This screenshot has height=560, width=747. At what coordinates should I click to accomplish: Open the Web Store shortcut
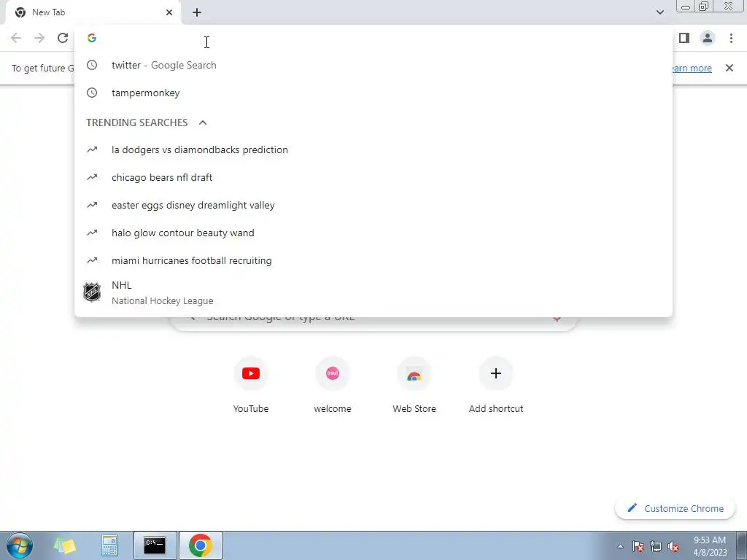point(414,386)
